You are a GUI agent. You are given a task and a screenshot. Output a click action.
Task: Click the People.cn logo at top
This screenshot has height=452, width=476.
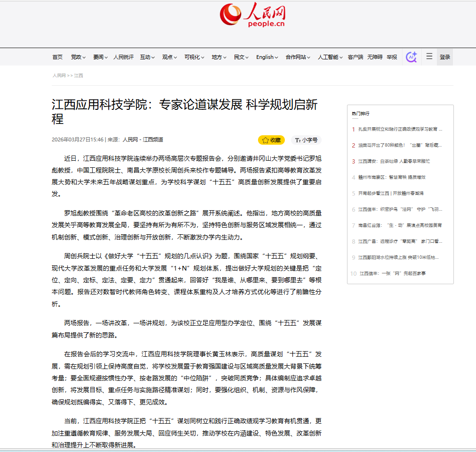[252, 15]
